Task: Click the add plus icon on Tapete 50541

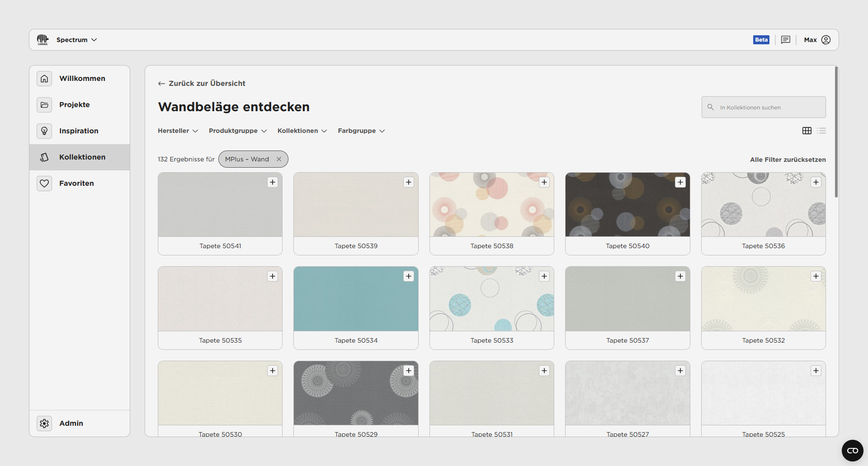Action: pos(273,182)
